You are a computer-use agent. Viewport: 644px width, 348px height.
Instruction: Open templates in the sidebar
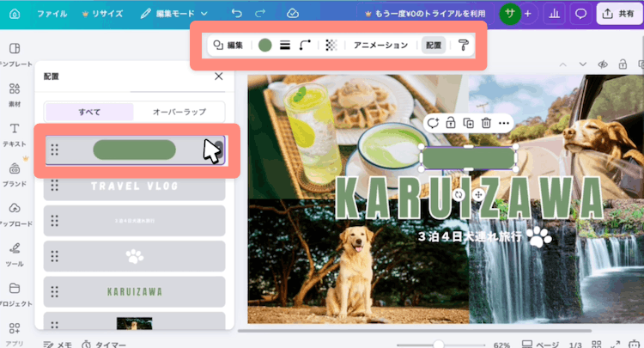[15, 55]
